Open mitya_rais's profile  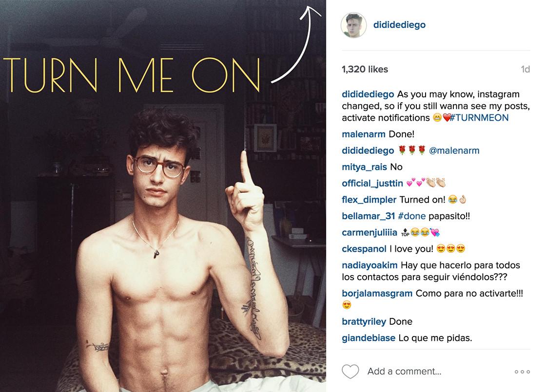pos(364,167)
